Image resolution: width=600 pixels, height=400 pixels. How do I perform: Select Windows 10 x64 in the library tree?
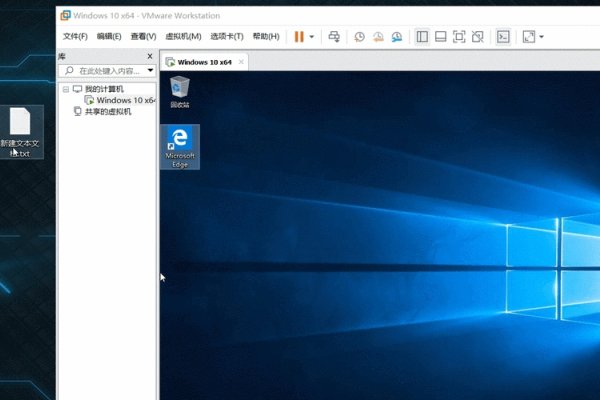coord(124,100)
